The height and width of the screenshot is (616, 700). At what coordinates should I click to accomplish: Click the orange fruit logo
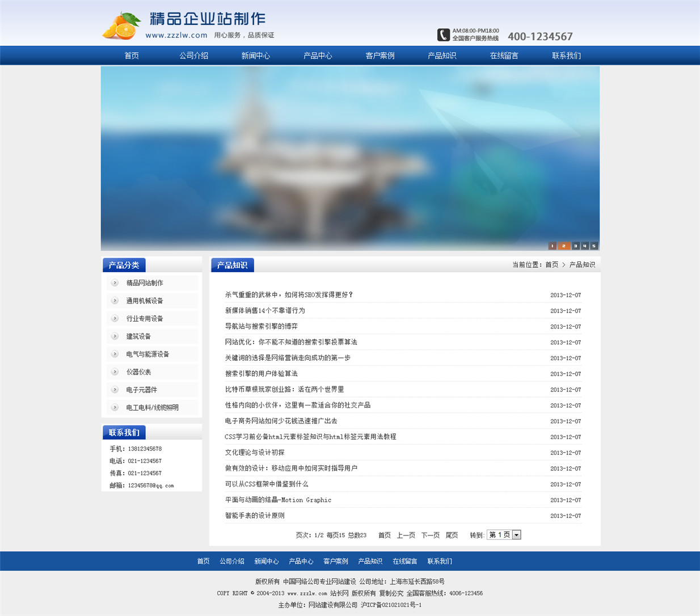click(x=121, y=26)
